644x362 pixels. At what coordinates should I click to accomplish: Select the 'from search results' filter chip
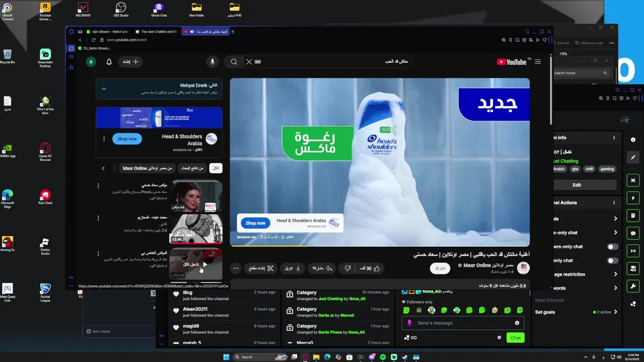point(192,168)
